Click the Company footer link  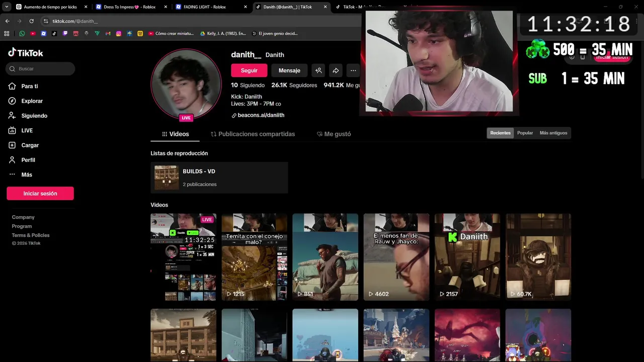[x=23, y=217]
